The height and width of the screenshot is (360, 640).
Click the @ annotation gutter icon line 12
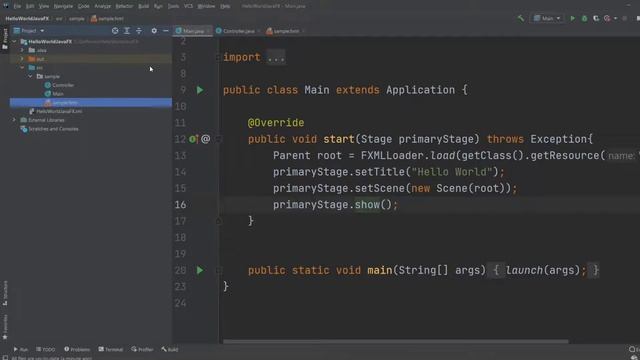click(206, 139)
